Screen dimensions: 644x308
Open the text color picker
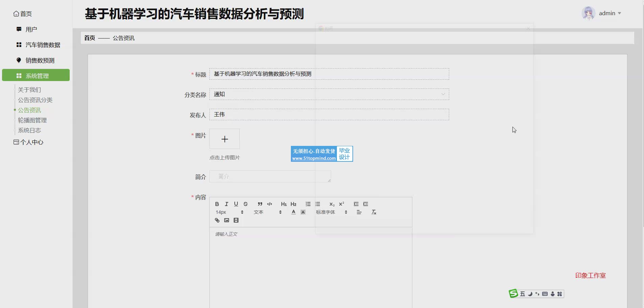[x=293, y=212]
